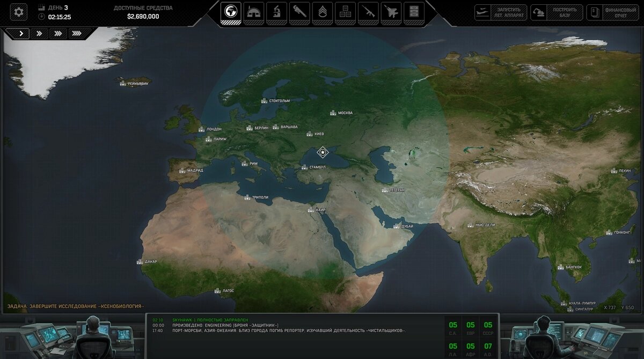This screenshot has height=359, width=644.
Task: Click the Нью-Дели city icon
Action: 471,225
